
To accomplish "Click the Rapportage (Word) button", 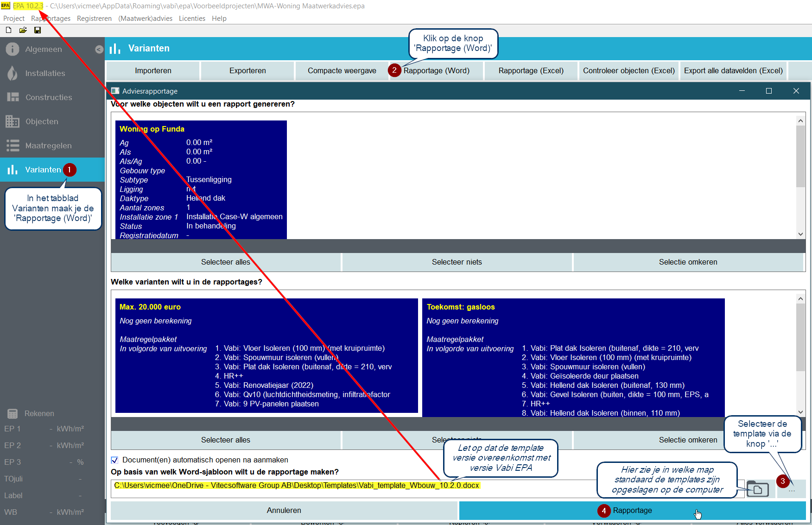I will pyautogui.click(x=437, y=70).
